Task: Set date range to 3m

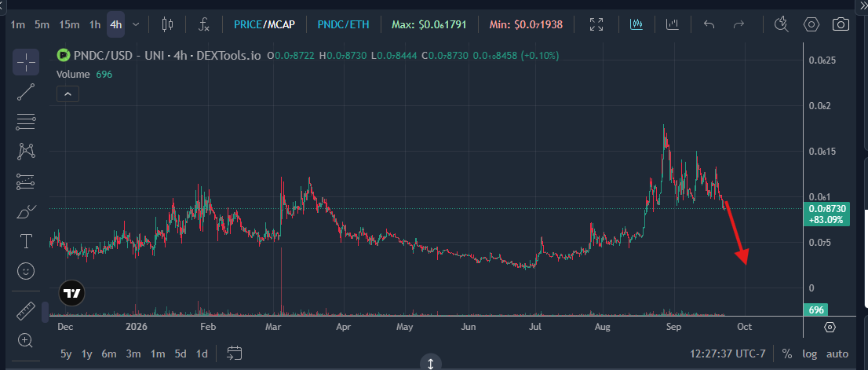Action: point(133,354)
